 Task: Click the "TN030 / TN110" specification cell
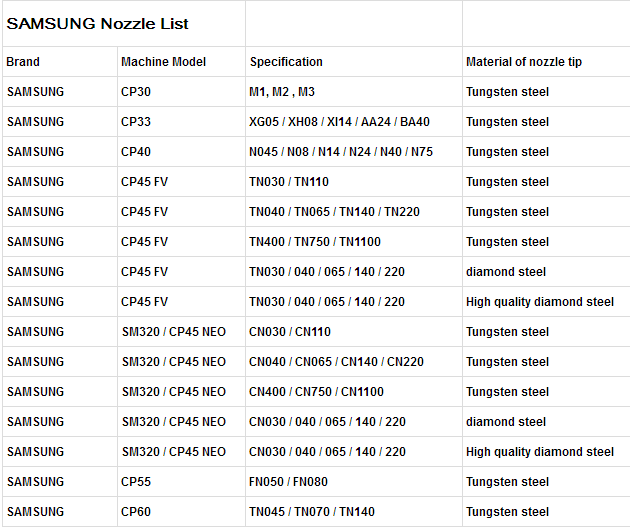tap(289, 182)
